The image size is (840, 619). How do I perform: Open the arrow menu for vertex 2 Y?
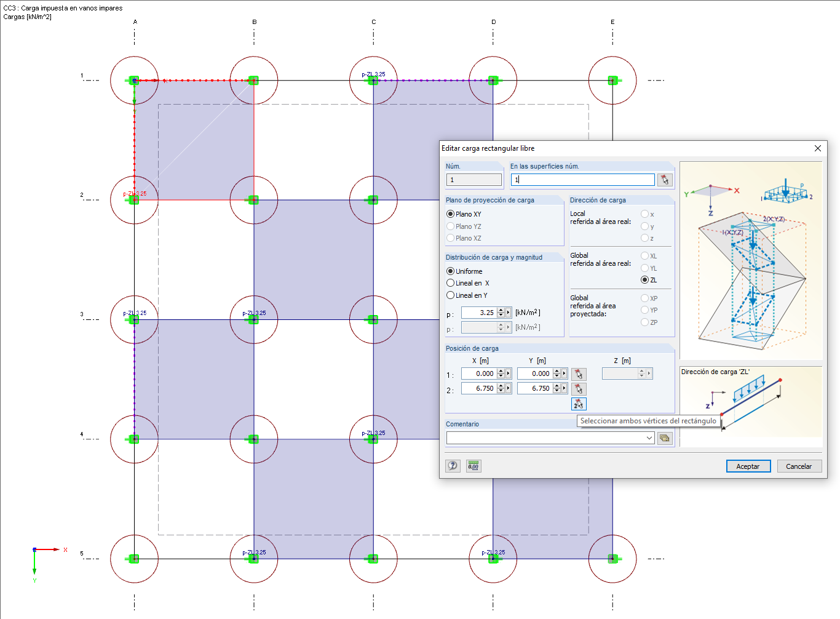pyautogui.click(x=565, y=388)
